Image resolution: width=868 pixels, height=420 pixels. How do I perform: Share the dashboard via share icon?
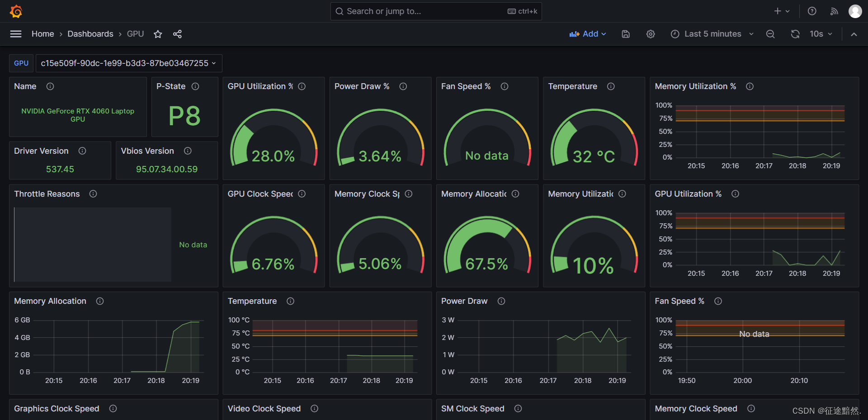[177, 34]
